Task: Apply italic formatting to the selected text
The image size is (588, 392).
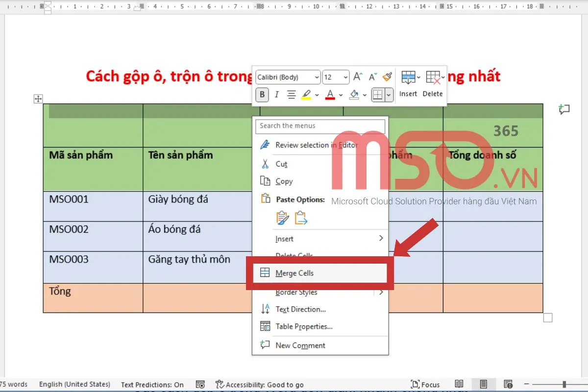Action: (277, 95)
